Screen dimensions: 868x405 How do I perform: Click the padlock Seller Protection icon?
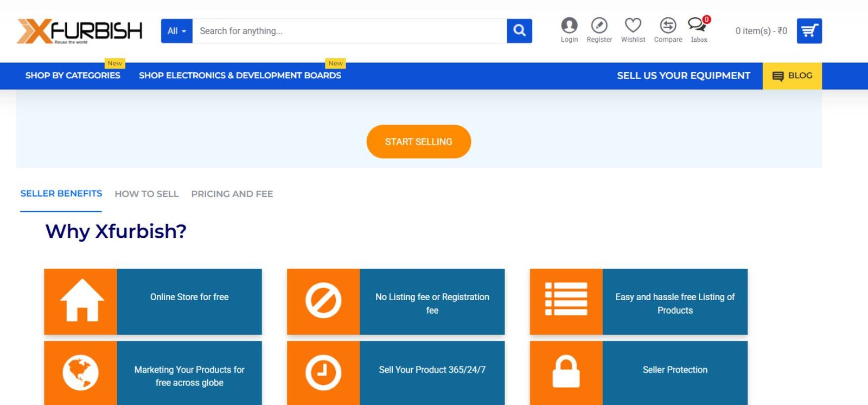[x=566, y=372]
